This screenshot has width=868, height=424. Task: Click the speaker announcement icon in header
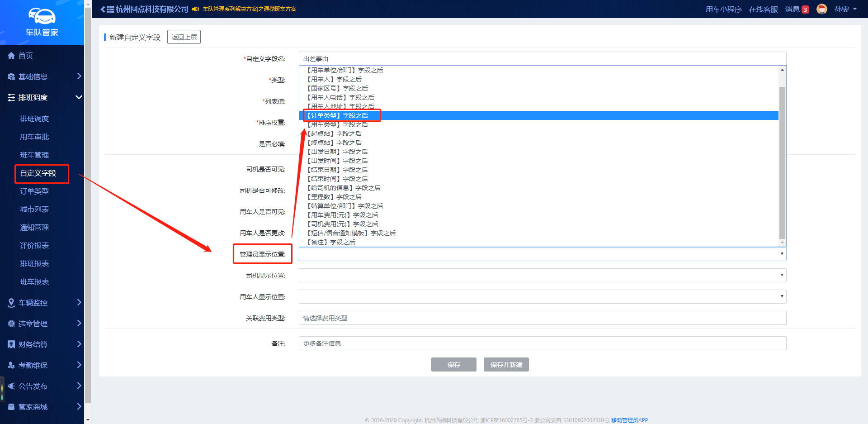(195, 9)
